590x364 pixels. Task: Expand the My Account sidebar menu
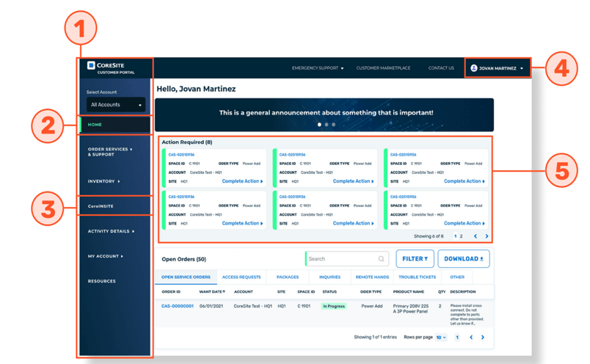tap(106, 256)
